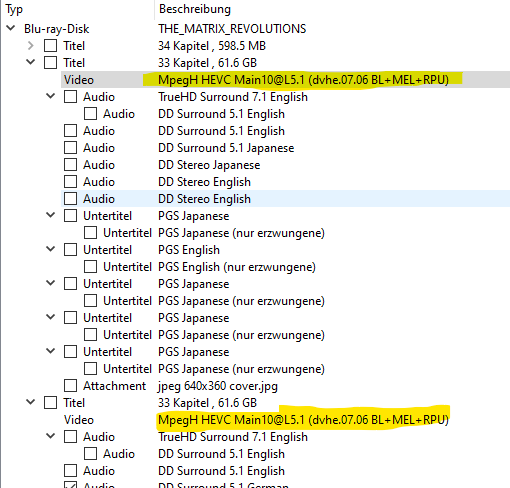510x488 pixels.
Task: Select the 'DD Stereo Japanese' description
Action: point(209,165)
